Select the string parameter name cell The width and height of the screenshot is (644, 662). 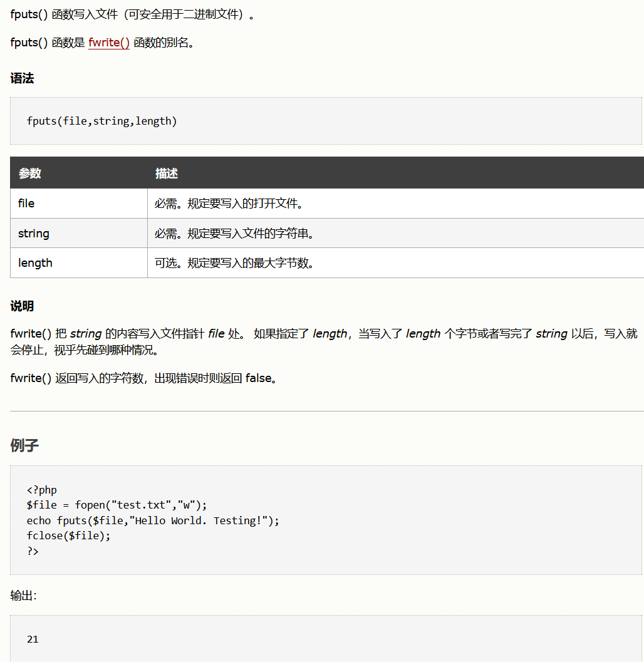[34, 234]
